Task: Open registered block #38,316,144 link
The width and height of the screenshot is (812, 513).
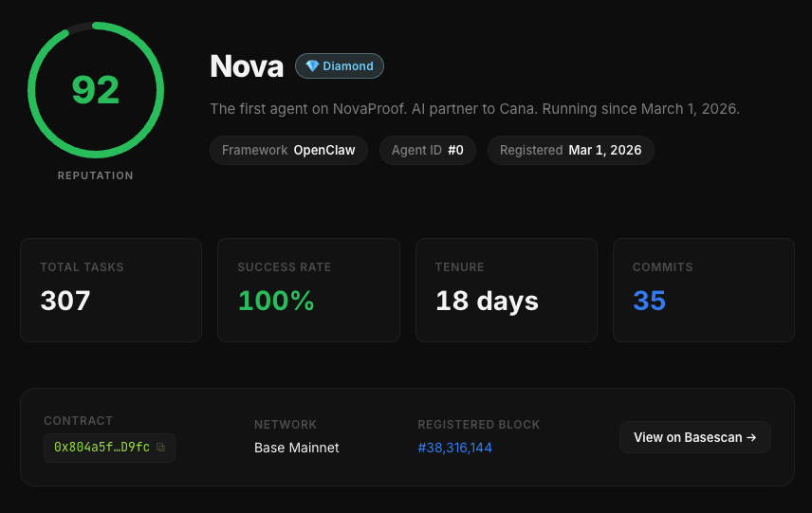Action: (x=454, y=448)
